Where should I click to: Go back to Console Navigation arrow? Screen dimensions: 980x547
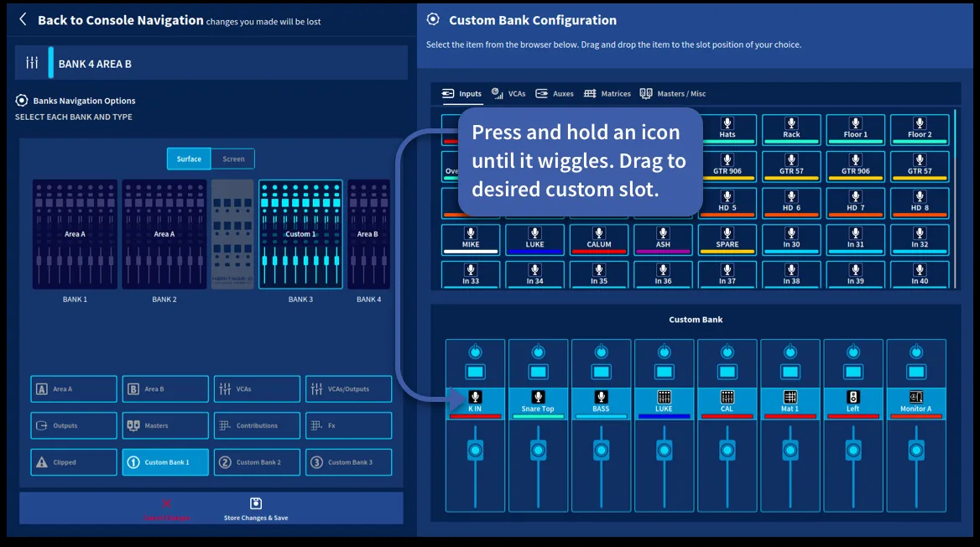pos(23,19)
